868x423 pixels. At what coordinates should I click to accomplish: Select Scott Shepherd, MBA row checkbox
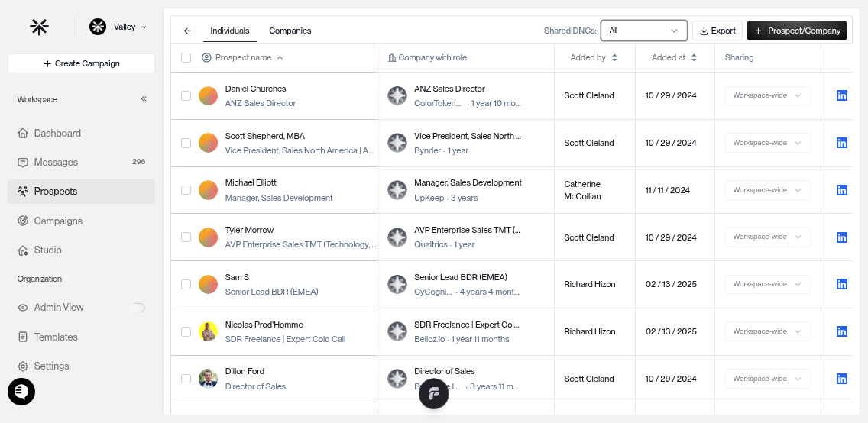(186, 143)
